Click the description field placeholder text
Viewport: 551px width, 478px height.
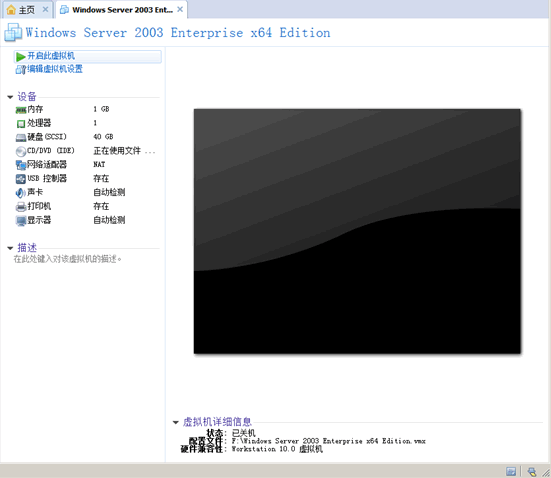coord(67,259)
